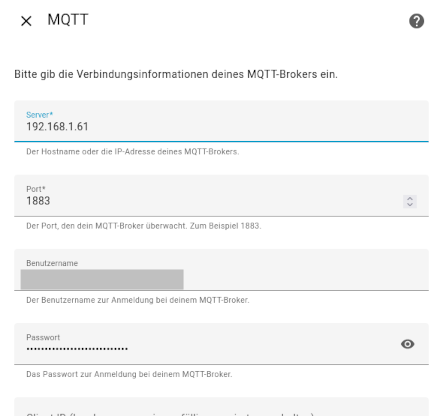The width and height of the screenshot is (434, 416).
Task: Click the hint mentioning "Zum Beispiel 1883"
Action: (x=144, y=226)
